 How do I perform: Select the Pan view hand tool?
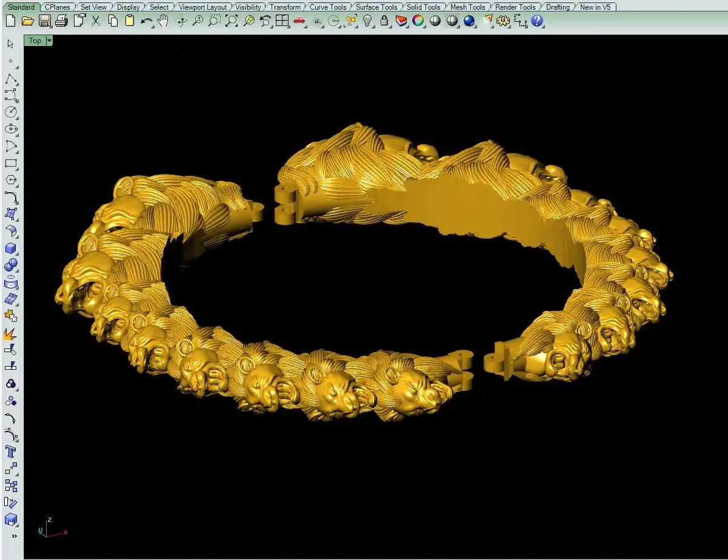(163, 21)
